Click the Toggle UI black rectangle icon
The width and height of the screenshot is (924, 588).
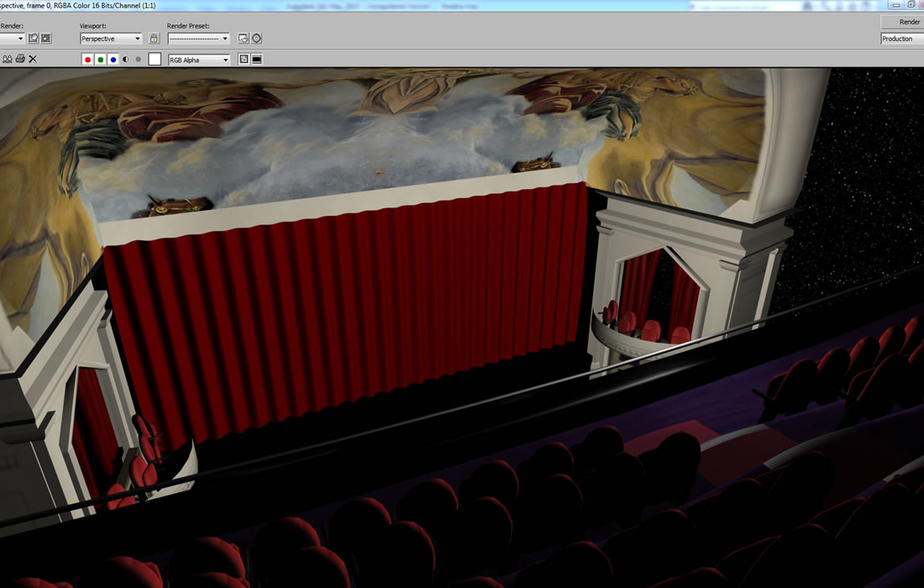(x=256, y=60)
